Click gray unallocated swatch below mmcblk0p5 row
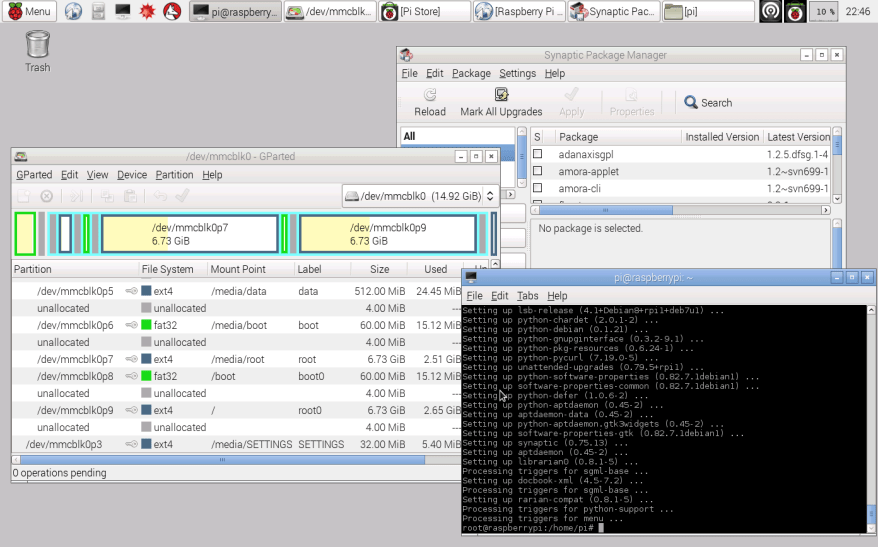The image size is (878, 547). click(x=146, y=308)
